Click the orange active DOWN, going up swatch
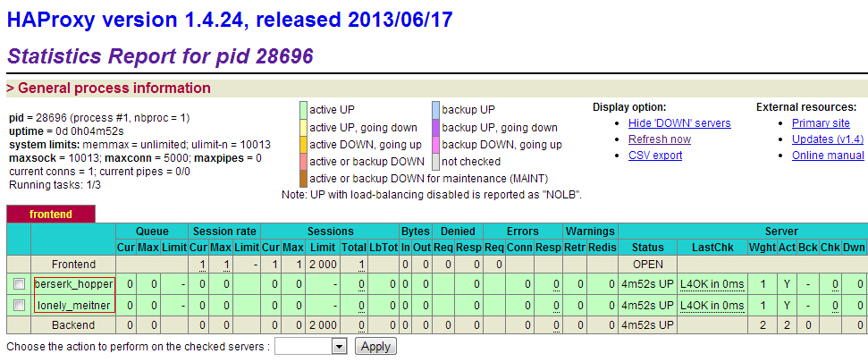 [x=304, y=145]
